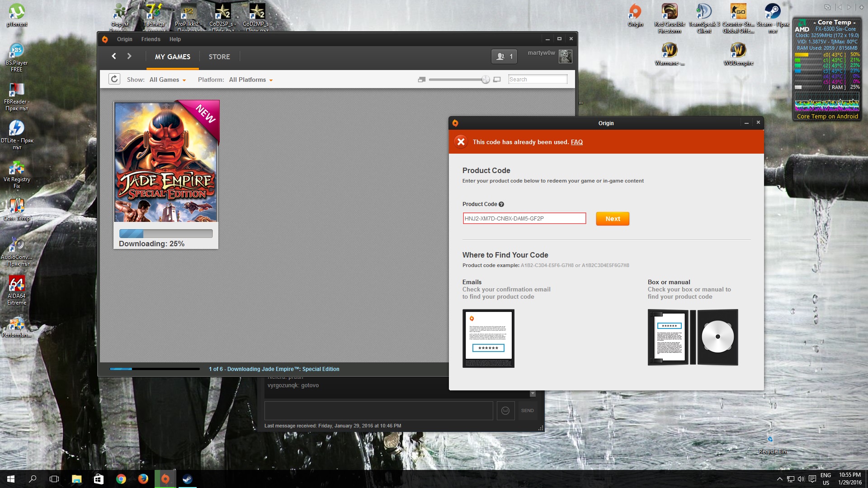Open Task View on taskbar

[x=54, y=479]
